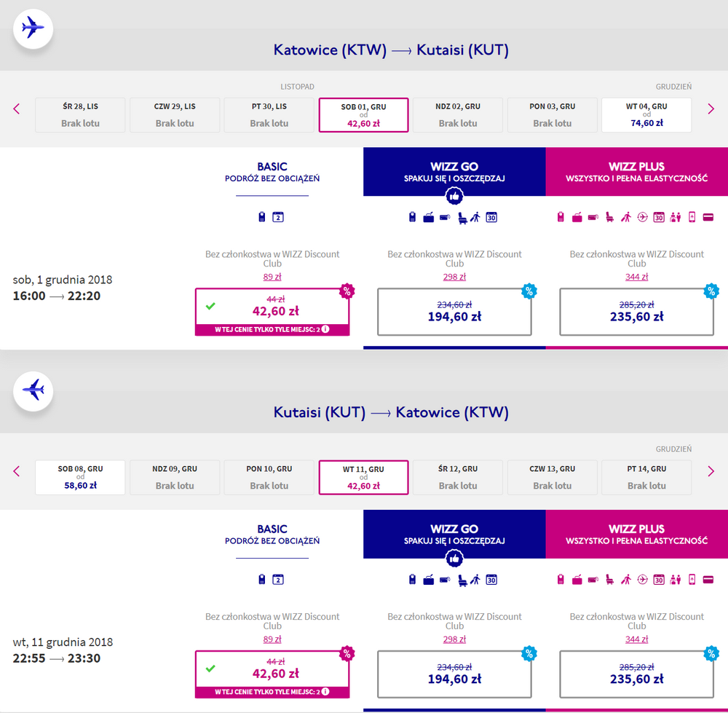Select outbound date SOB 01, GRU
The height and width of the screenshot is (713, 728).
[x=363, y=115]
